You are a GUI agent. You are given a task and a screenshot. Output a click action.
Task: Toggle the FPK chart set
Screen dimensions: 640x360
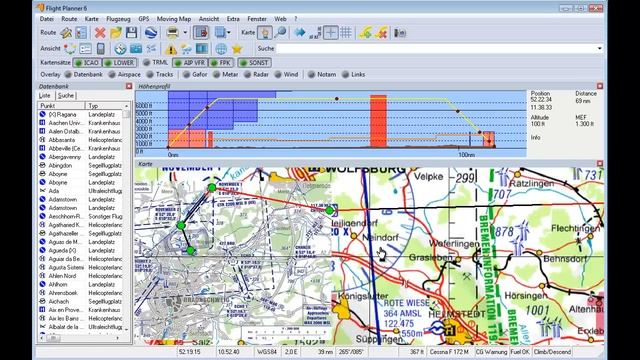click(221, 63)
